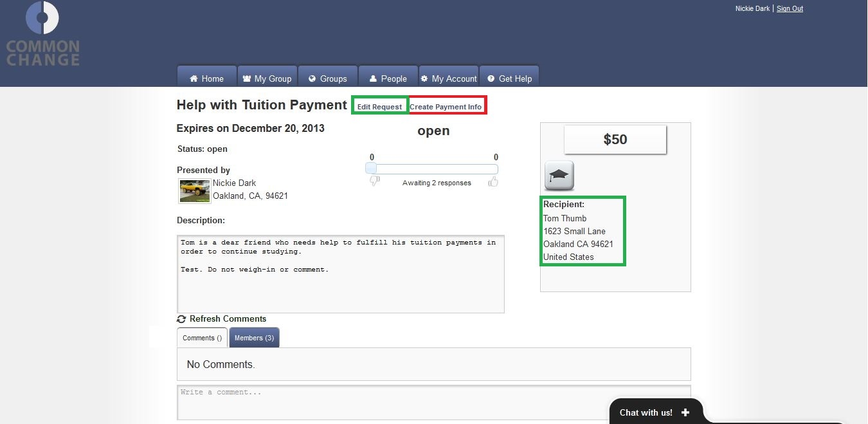Click the thumbs up vote icon

pyautogui.click(x=493, y=182)
